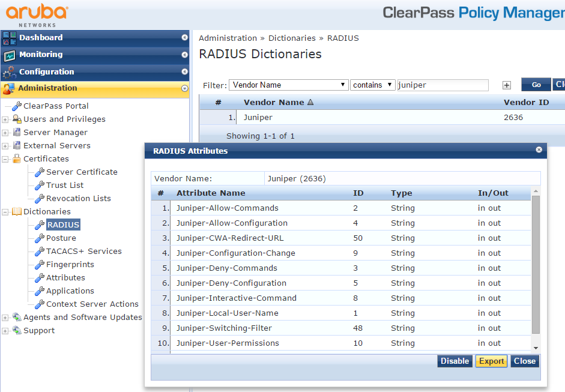Image resolution: width=565 pixels, height=392 pixels.
Task: Click the Administration user icon
Action: click(8, 89)
